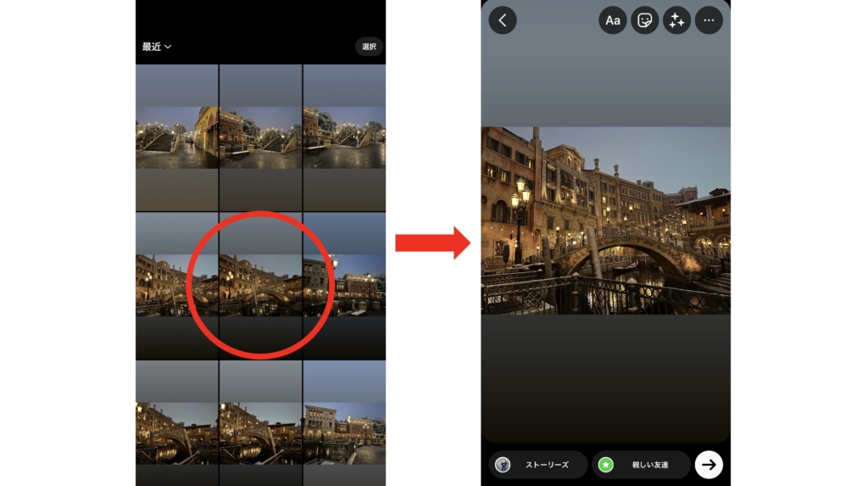This screenshot has width=868, height=486.
Task: Tap the white send arrow button
Action: pos(709,465)
